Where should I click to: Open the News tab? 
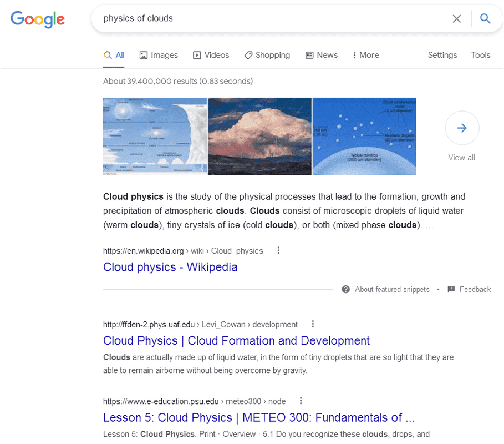click(x=322, y=55)
